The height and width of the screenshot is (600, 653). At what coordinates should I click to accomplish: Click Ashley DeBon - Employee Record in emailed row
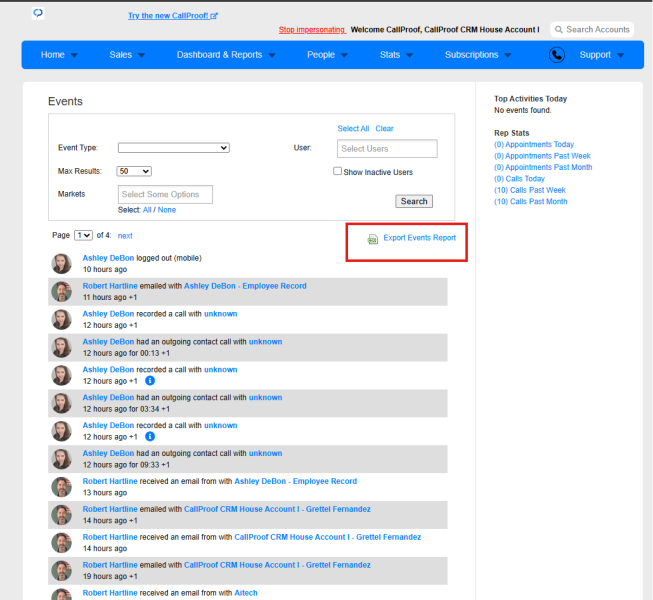point(245,286)
